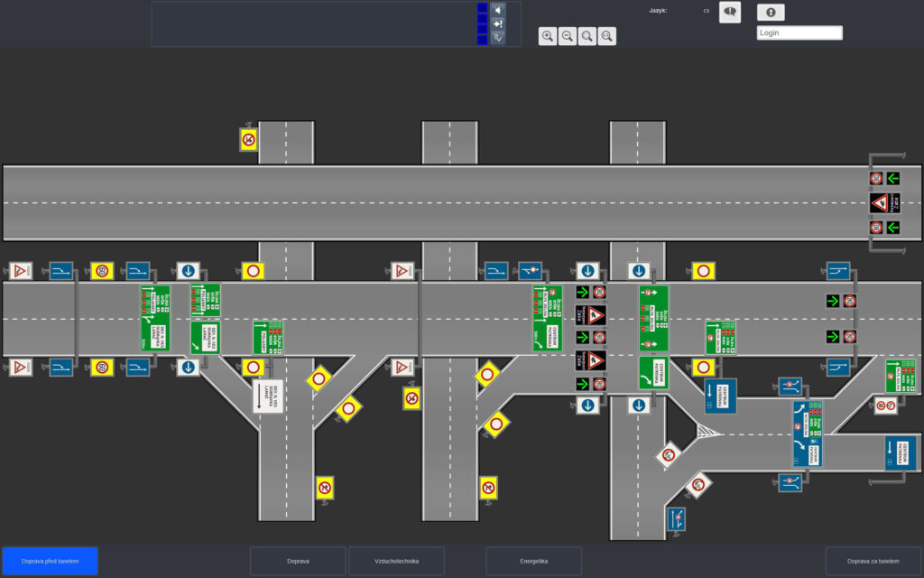The image size is (924, 578).
Task: Open the Doprava section tab
Action: 298,561
